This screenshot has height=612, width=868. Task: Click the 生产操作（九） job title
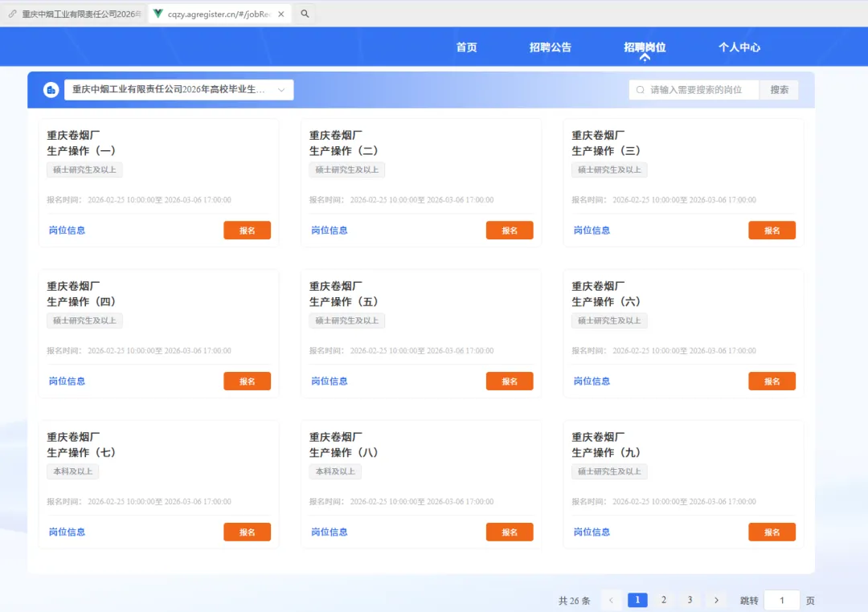[x=606, y=453]
